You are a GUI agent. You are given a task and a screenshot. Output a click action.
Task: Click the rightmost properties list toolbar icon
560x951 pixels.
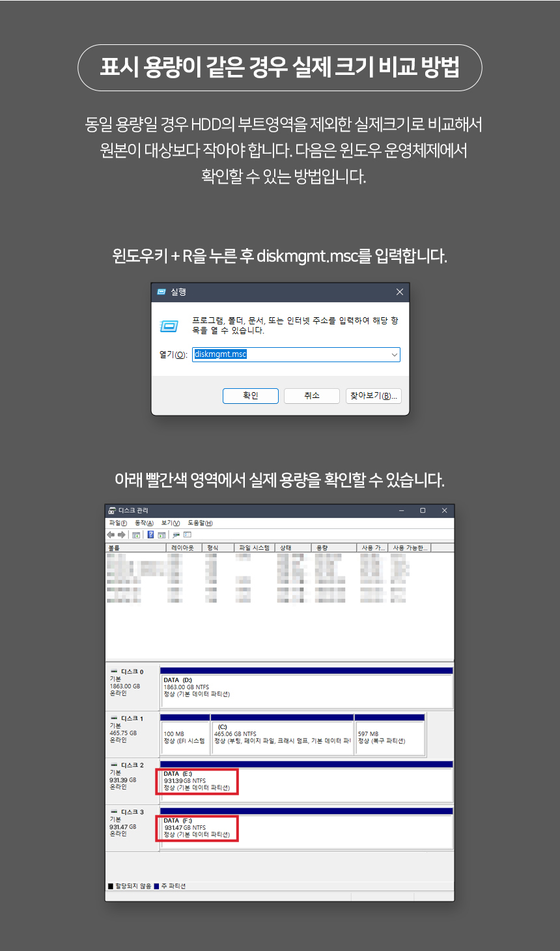[x=188, y=535]
